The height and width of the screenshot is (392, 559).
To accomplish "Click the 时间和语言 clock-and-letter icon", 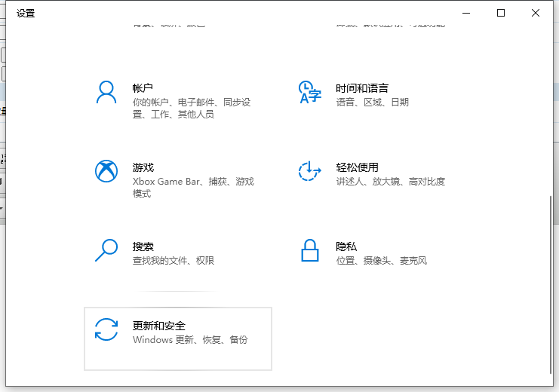I will pyautogui.click(x=310, y=92).
